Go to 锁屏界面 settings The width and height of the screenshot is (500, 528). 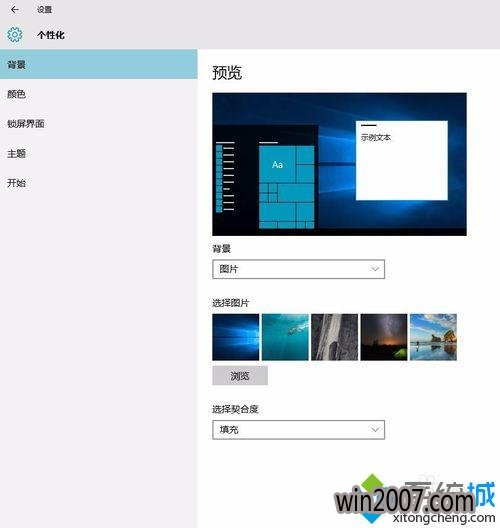tap(99, 124)
